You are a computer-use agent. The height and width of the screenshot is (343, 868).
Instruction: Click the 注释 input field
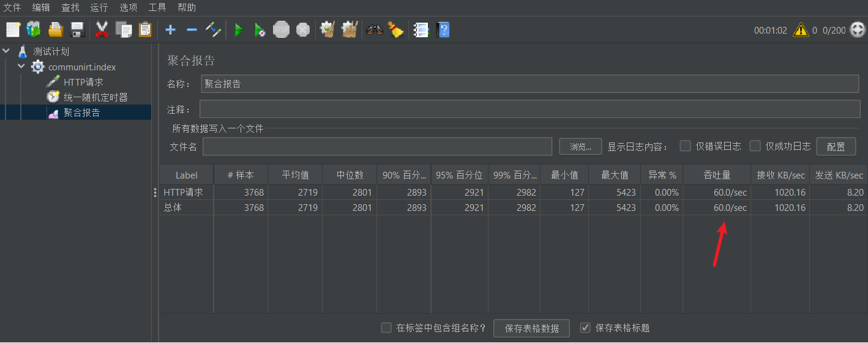tap(530, 109)
